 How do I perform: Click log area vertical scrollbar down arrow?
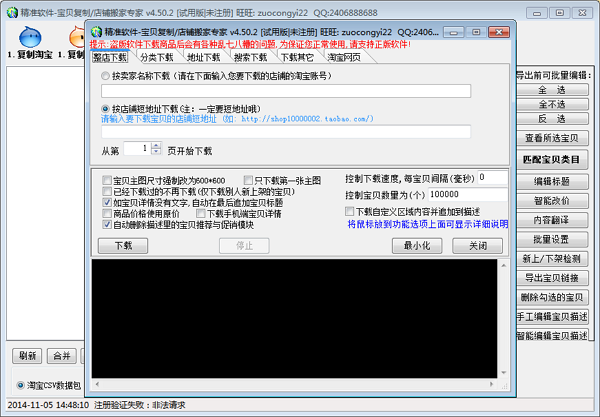504,373
